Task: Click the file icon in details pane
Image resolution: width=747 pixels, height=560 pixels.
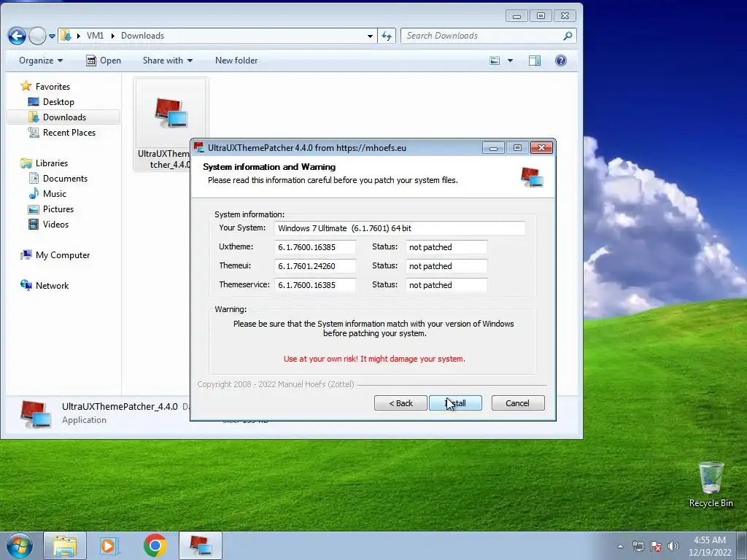Action: pyautogui.click(x=35, y=413)
